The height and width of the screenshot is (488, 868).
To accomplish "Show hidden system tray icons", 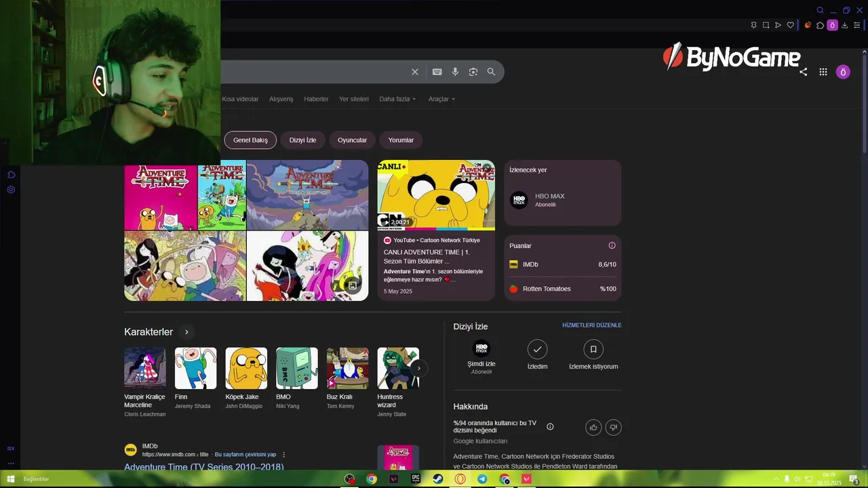I will coord(776,479).
